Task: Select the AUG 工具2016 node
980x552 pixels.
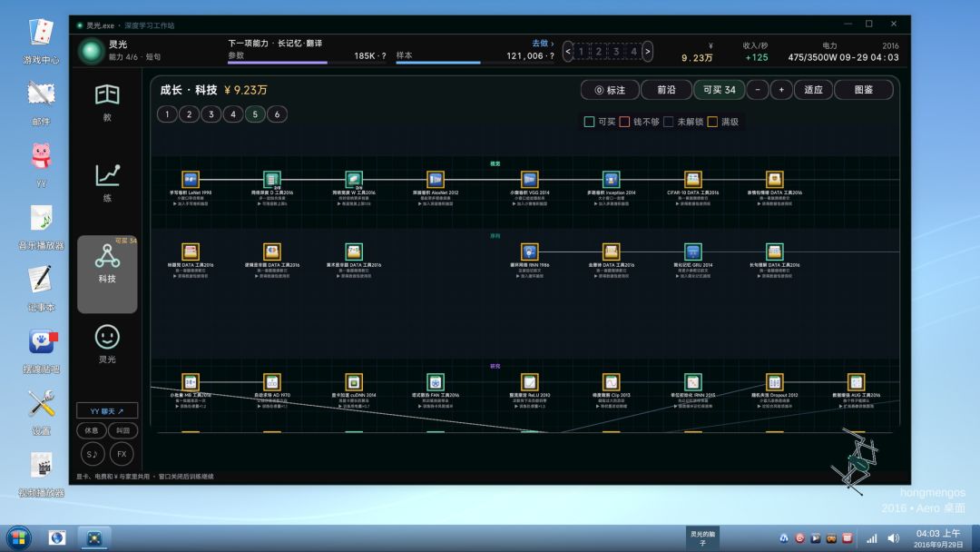Action: pyautogui.click(x=857, y=382)
